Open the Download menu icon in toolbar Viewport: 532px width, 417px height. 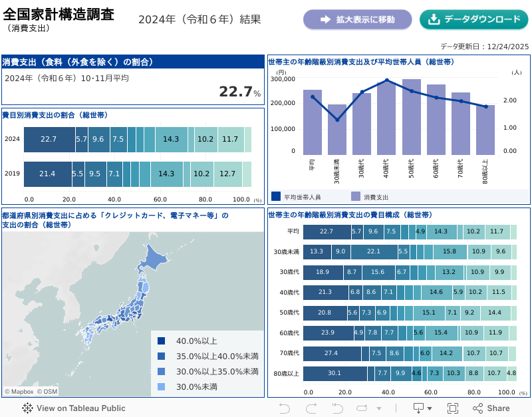click(x=419, y=408)
